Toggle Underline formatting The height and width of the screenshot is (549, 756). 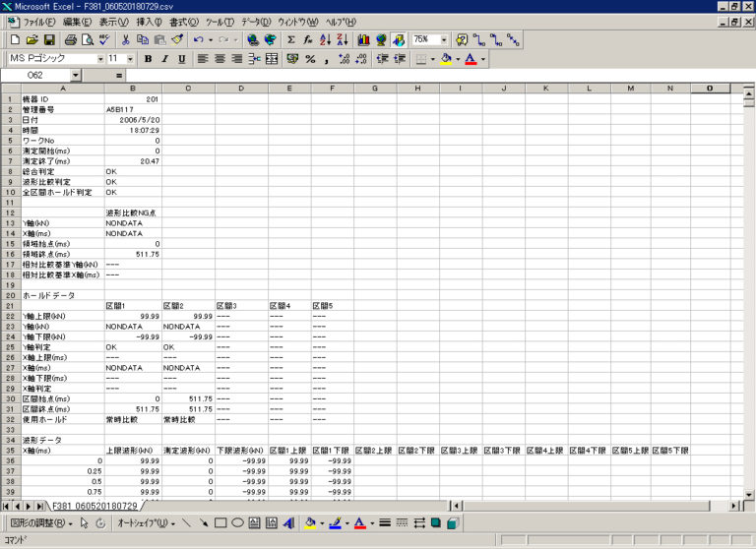pyautogui.click(x=181, y=59)
